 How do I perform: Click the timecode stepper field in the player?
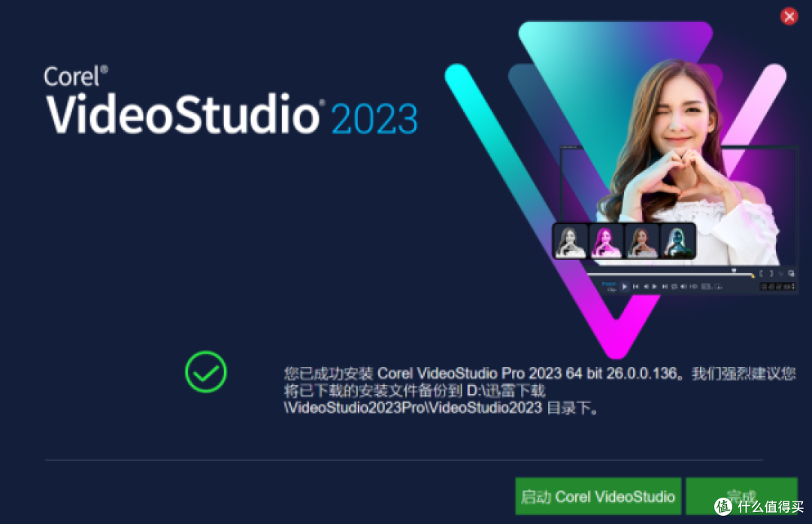pos(777,286)
